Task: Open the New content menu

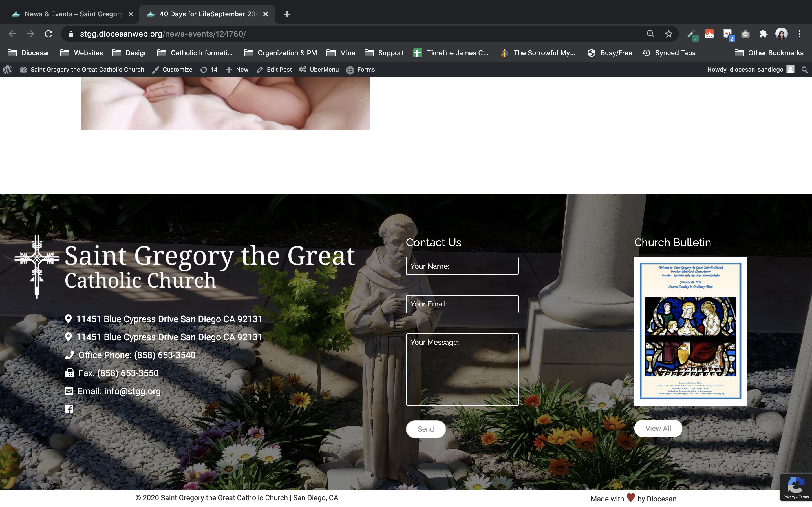Action: point(237,69)
